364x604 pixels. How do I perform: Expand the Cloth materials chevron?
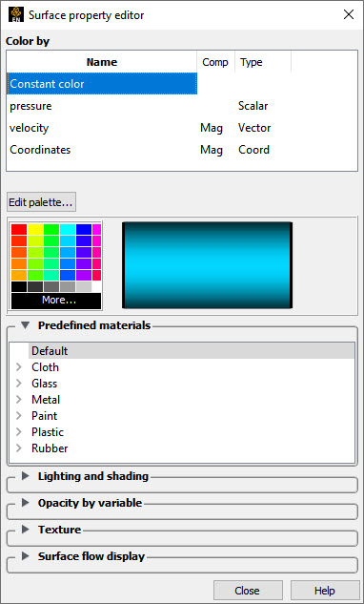(19, 367)
